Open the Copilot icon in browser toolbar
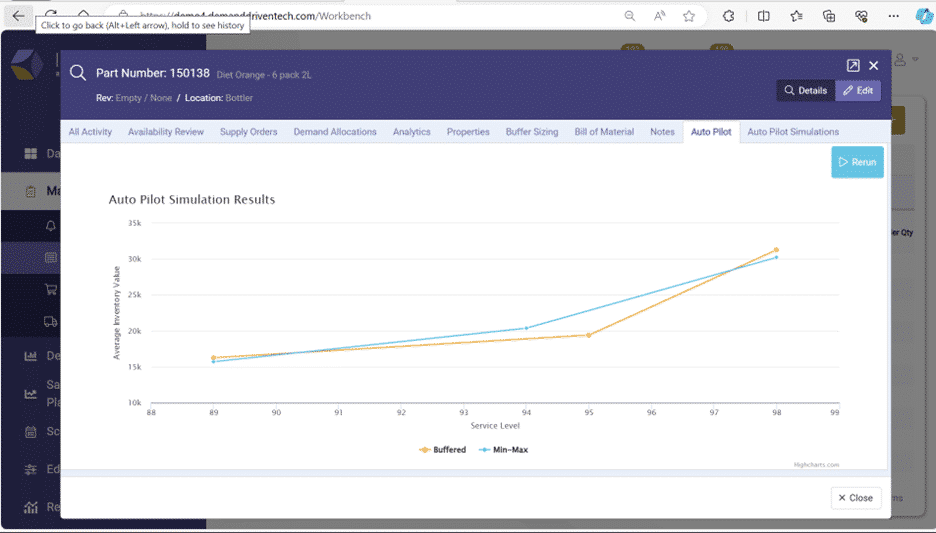Image resolution: width=936 pixels, height=533 pixels. click(922, 15)
